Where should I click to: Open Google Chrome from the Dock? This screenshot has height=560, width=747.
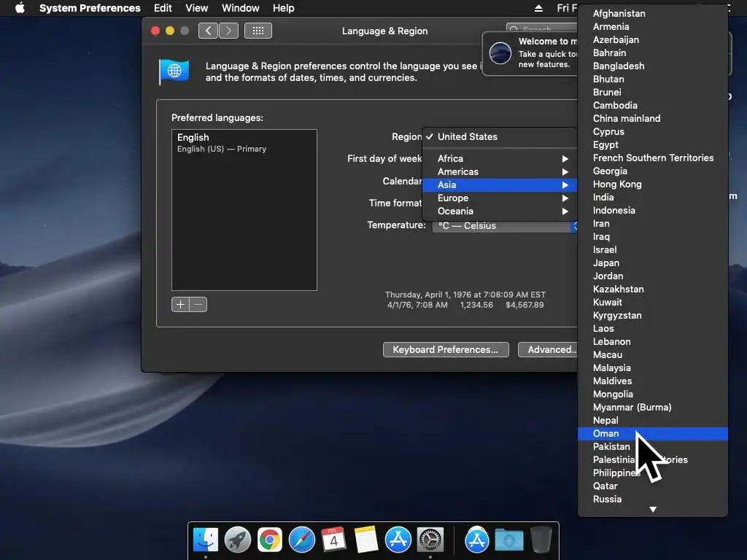coord(270,540)
